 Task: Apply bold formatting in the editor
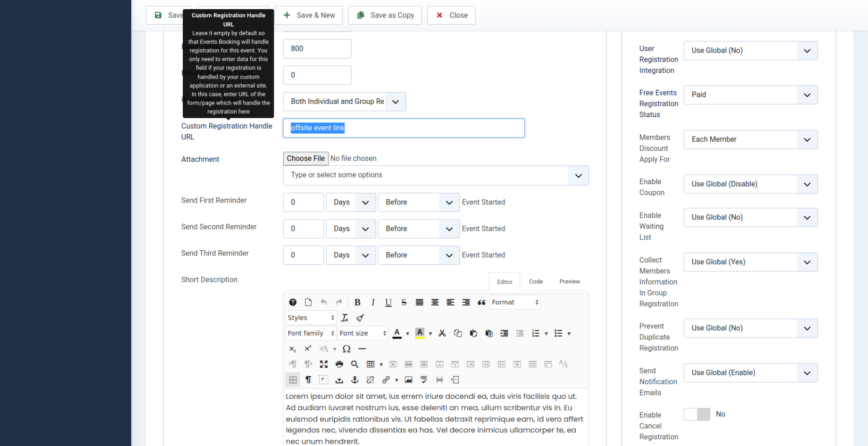[357, 302]
